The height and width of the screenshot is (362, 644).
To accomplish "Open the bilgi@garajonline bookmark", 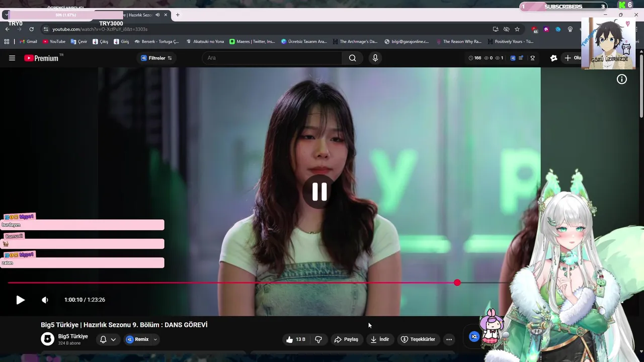I will coord(407,42).
